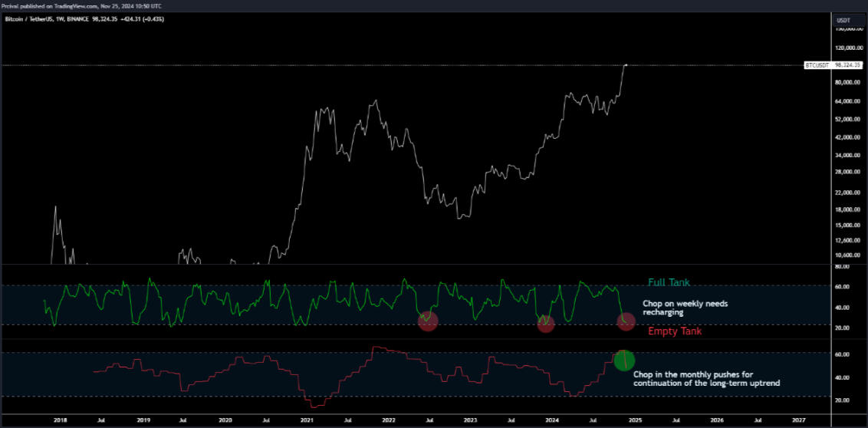Select the Chop in the monthly pushes note
This screenshot has height=428, width=868.
707,378
